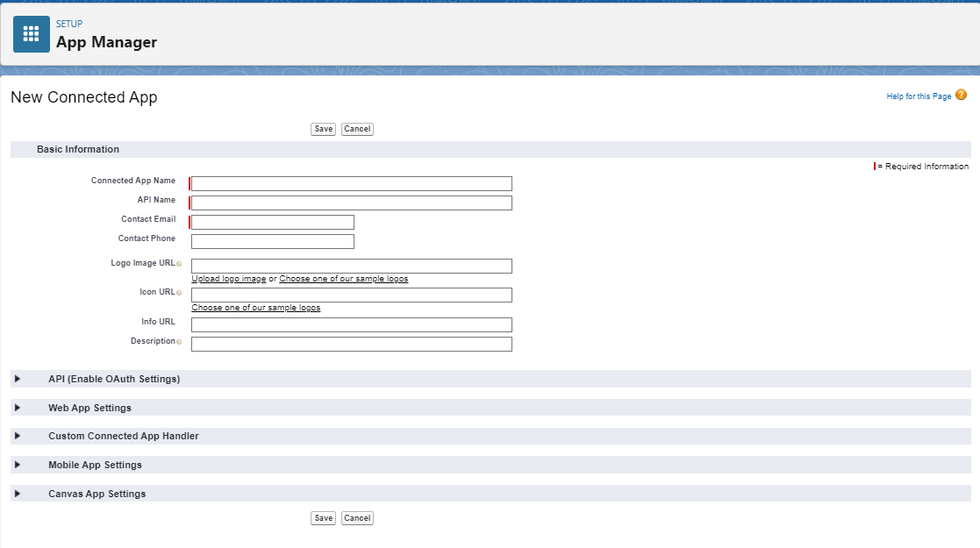The height and width of the screenshot is (548, 980).
Task: Click the top Save button
Action: 323,129
